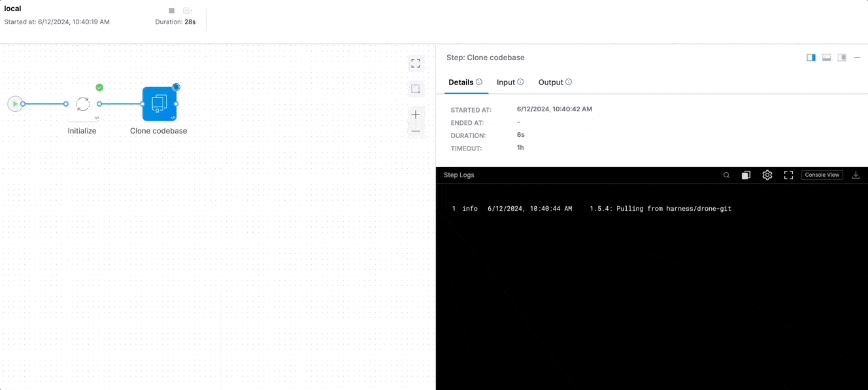This screenshot has width=868, height=390.
Task: Expand step logs to fullscreen
Action: click(788, 175)
